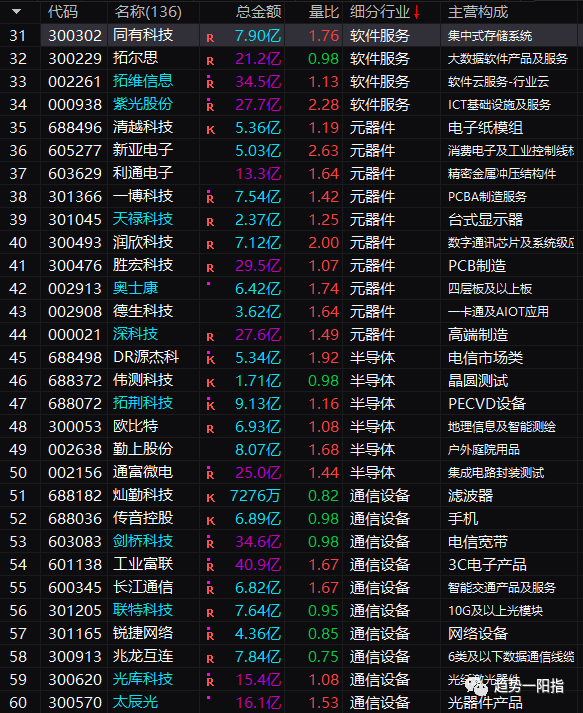Click the R marker on 胜宏科技 row

210,268
